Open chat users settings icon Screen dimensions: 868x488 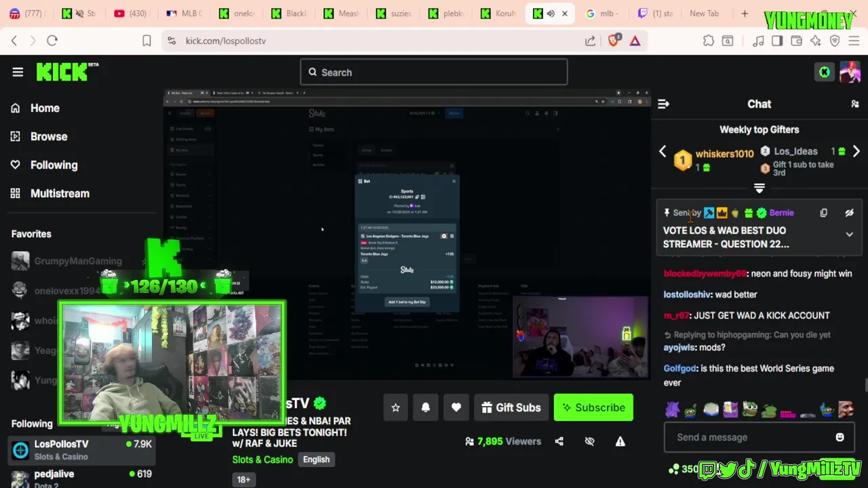point(854,104)
